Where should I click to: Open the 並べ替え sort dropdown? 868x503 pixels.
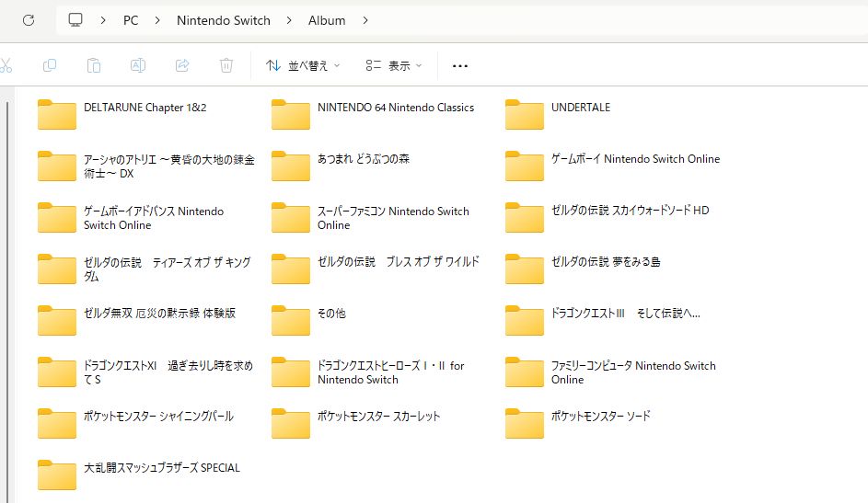[x=303, y=66]
